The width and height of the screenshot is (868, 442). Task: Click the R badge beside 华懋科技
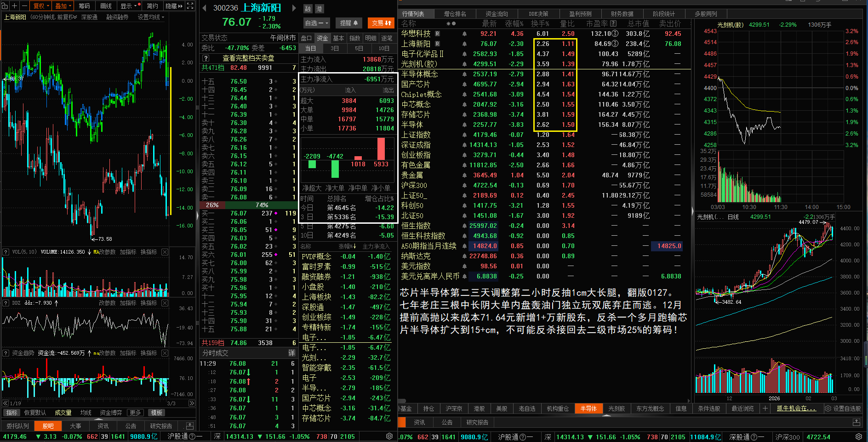pyautogui.click(x=437, y=34)
